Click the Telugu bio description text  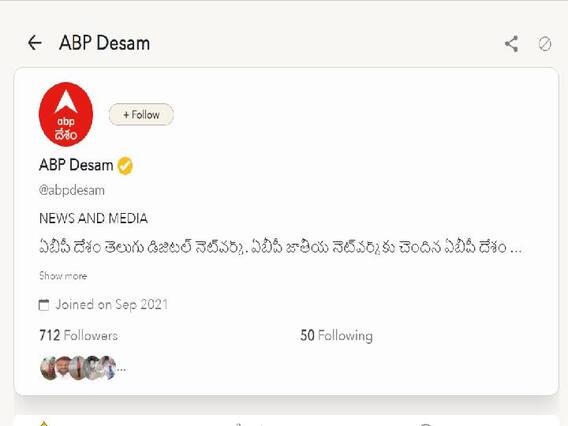(280, 247)
